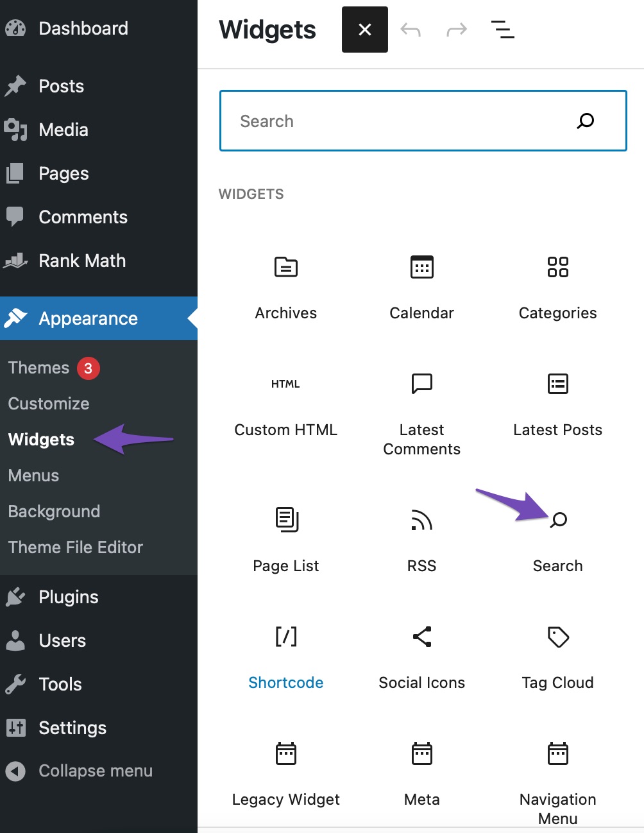The width and height of the screenshot is (644, 833).
Task: Click into the block search field
Action: pos(398,121)
